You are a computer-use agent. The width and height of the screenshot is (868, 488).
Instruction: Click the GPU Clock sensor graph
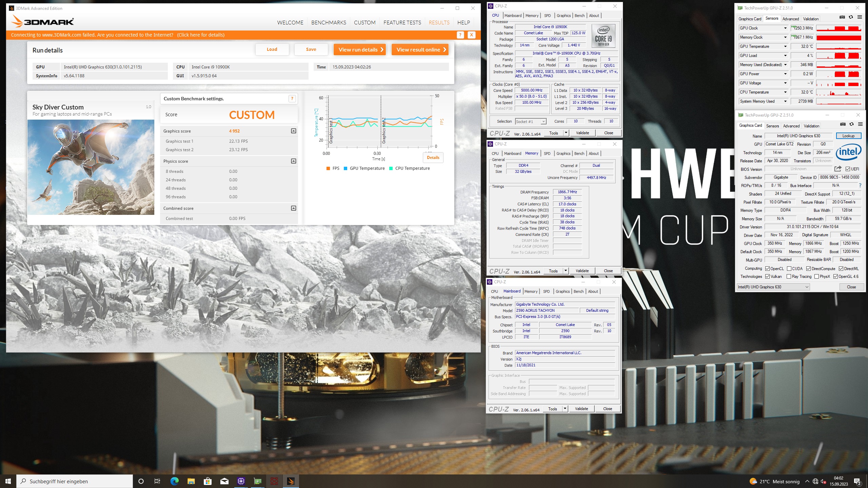[839, 28]
